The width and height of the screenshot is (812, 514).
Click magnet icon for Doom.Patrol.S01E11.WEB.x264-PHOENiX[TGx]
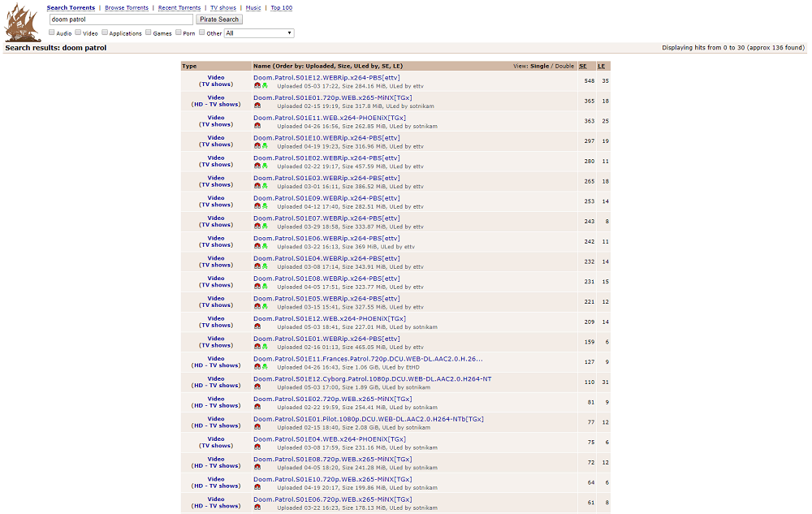pyautogui.click(x=257, y=126)
